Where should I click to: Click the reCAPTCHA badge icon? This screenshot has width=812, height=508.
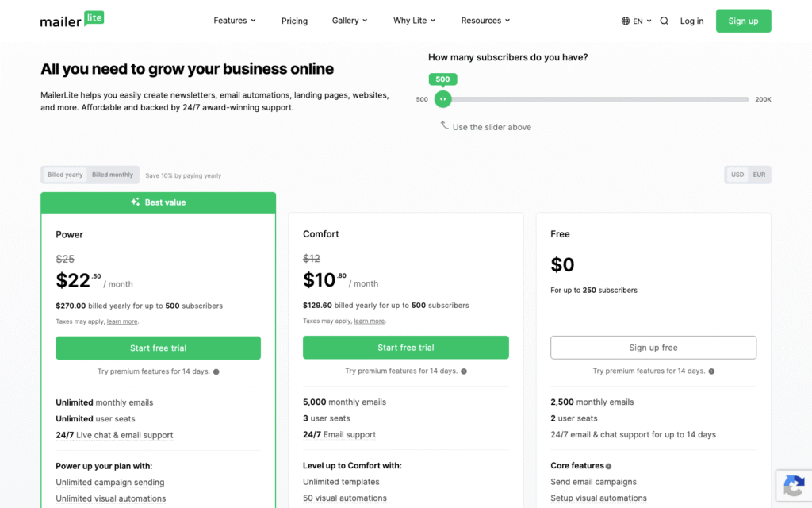(x=794, y=487)
